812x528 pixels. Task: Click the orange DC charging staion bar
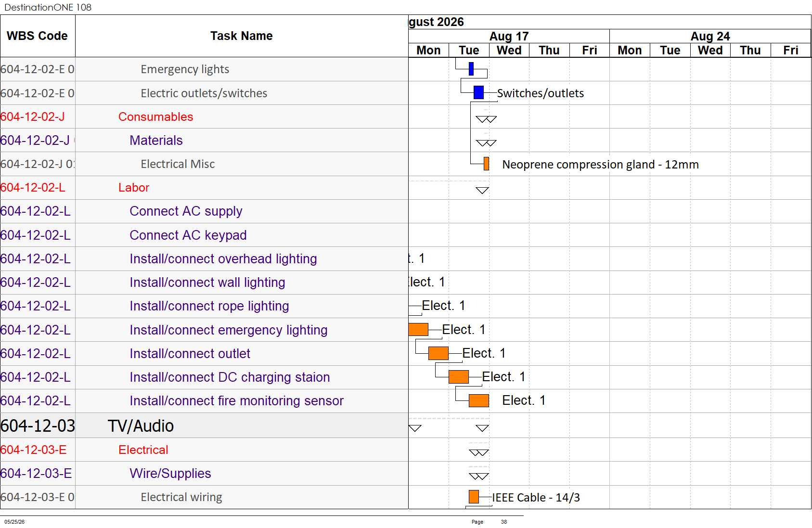click(x=459, y=376)
